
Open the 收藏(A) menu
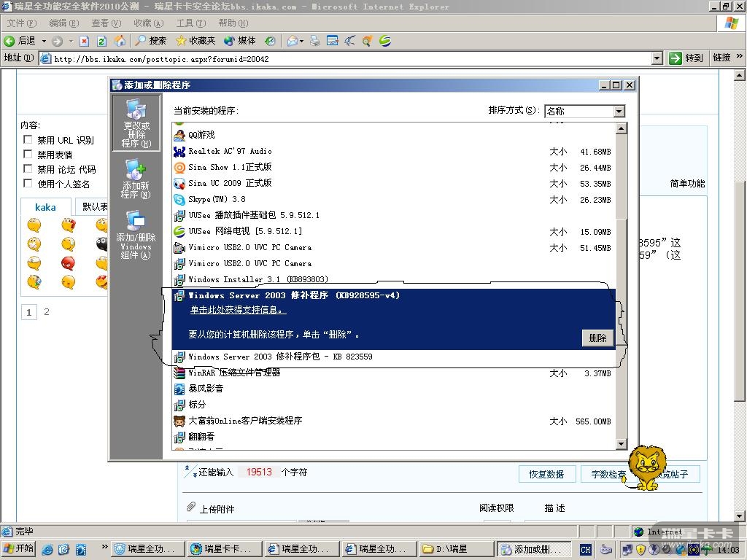149,23
